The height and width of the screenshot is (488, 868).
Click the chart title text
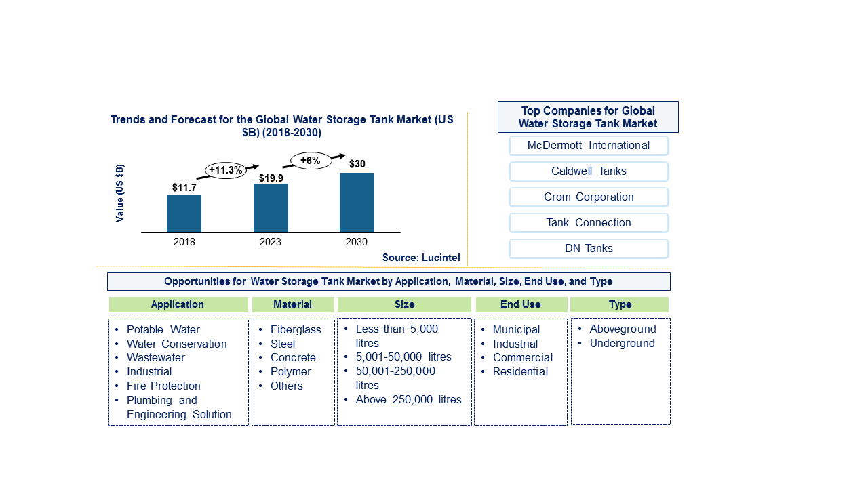282,126
